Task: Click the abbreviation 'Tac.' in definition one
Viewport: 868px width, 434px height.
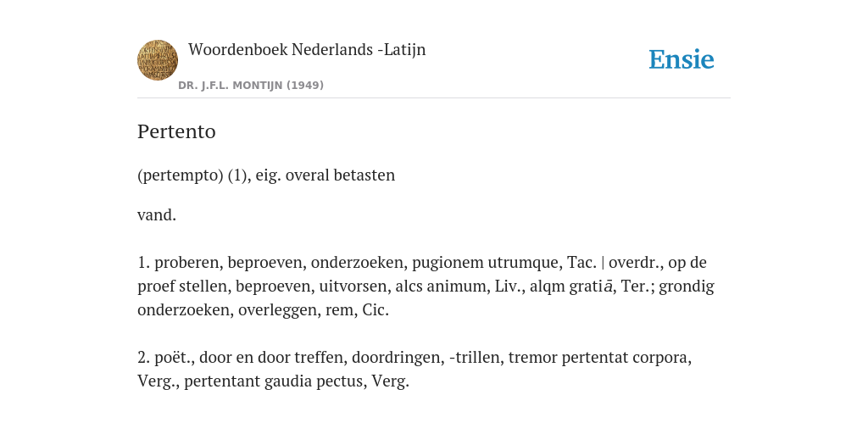Action: pyautogui.click(x=581, y=263)
